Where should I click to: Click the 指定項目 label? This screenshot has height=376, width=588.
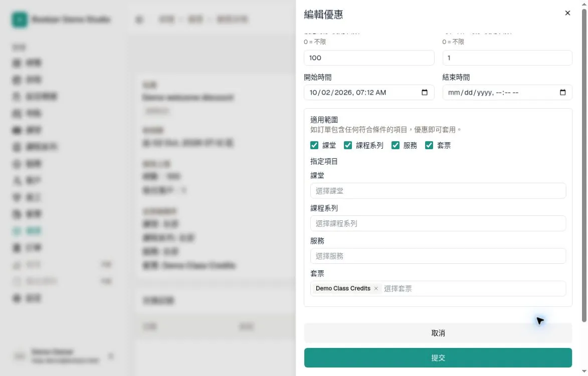click(x=324, y=161)
